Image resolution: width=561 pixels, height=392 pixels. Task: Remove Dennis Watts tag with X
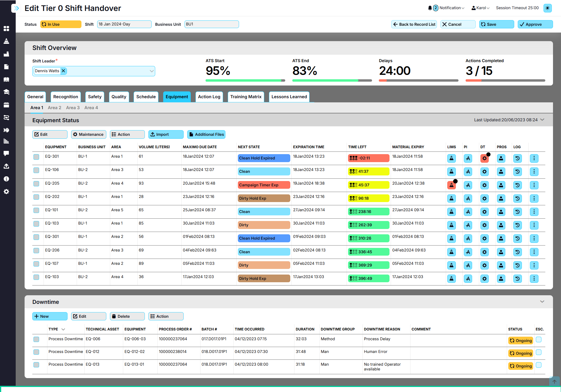(x=63, y=71)
